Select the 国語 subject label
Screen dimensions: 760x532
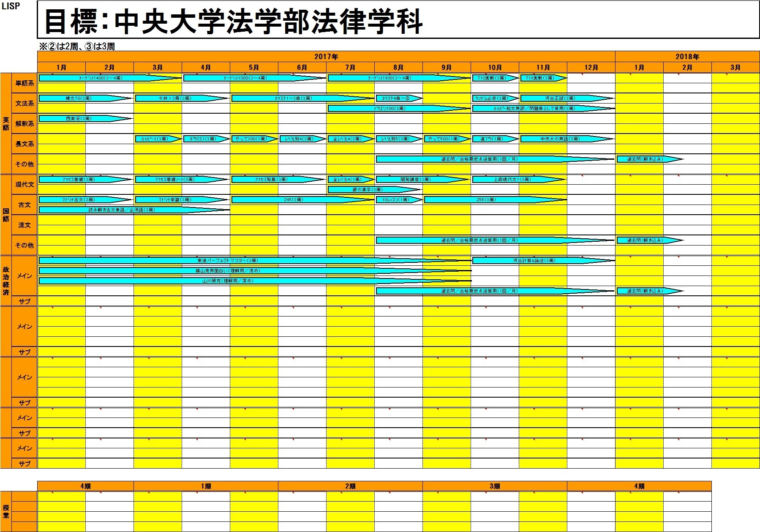[x=6, y=215]
